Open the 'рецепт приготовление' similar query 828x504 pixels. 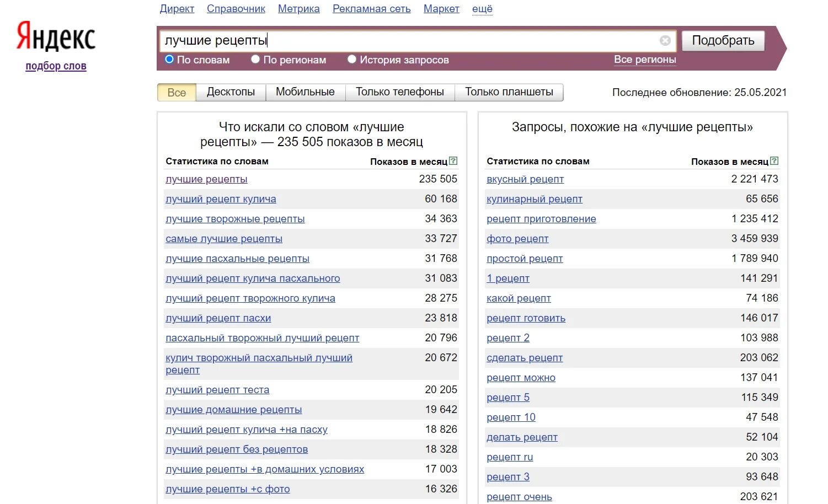(x=541, y=219)
